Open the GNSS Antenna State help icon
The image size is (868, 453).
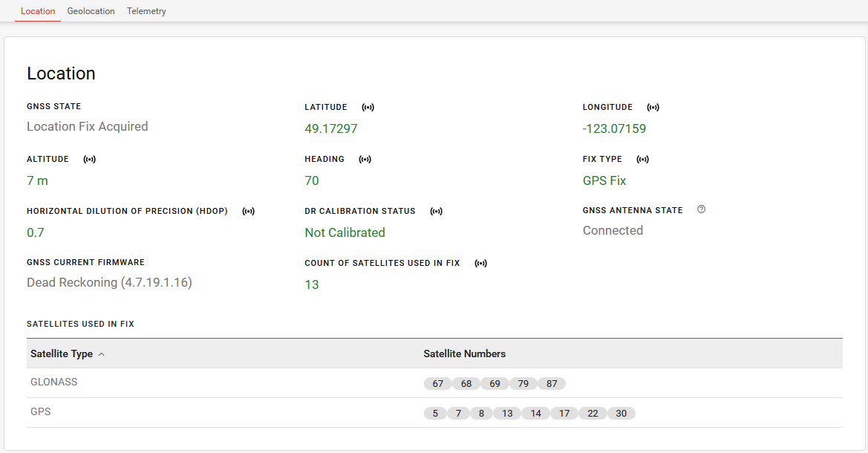(701, 209)
